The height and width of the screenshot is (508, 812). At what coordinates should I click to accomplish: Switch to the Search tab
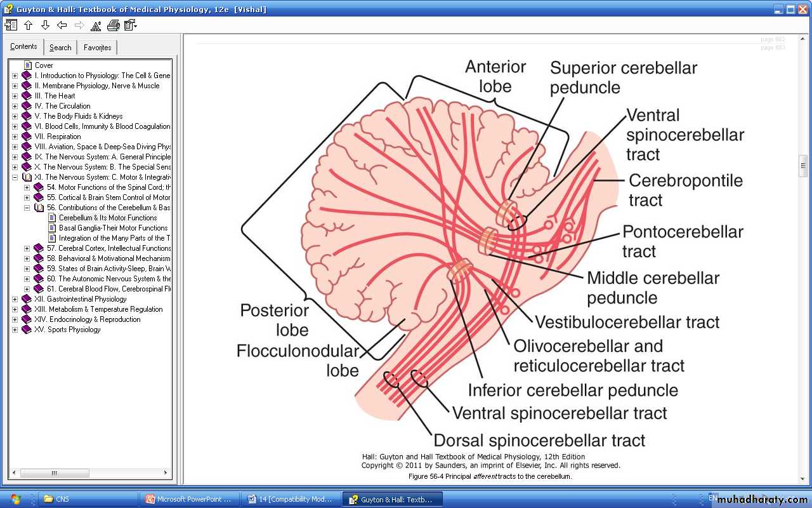[x=60, y=48]
